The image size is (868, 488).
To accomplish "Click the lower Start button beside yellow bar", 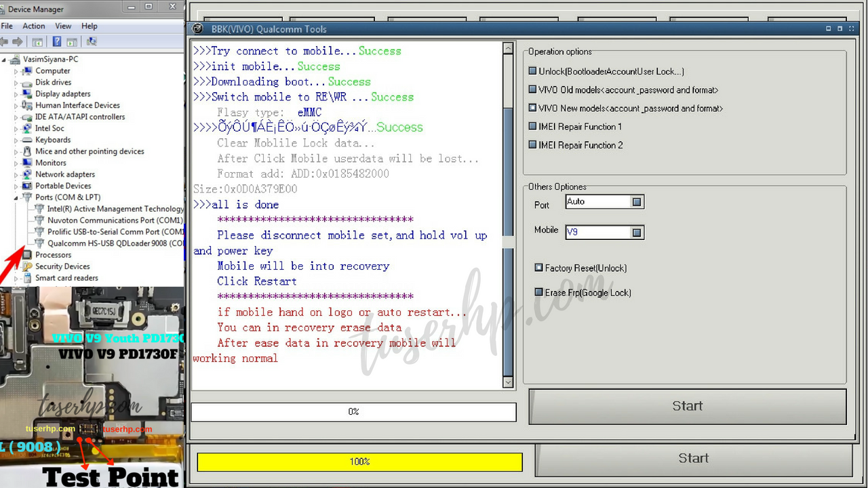I will 694,459.
